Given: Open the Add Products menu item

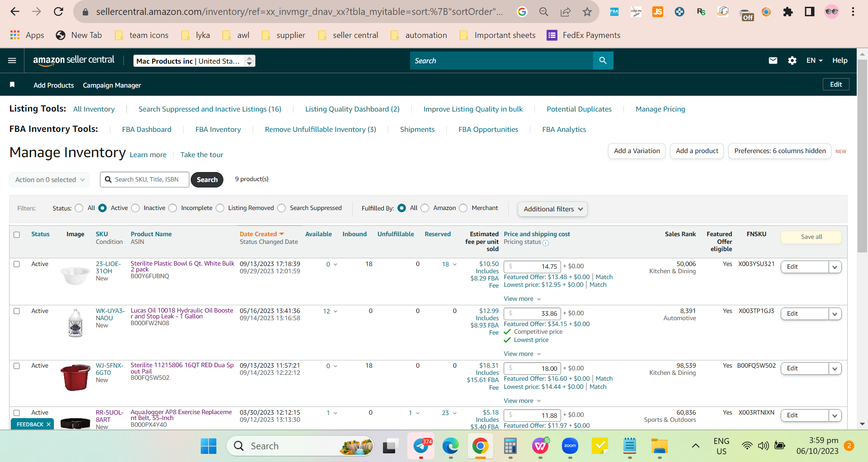Looking at the screenshot, I should click(53, 85).
